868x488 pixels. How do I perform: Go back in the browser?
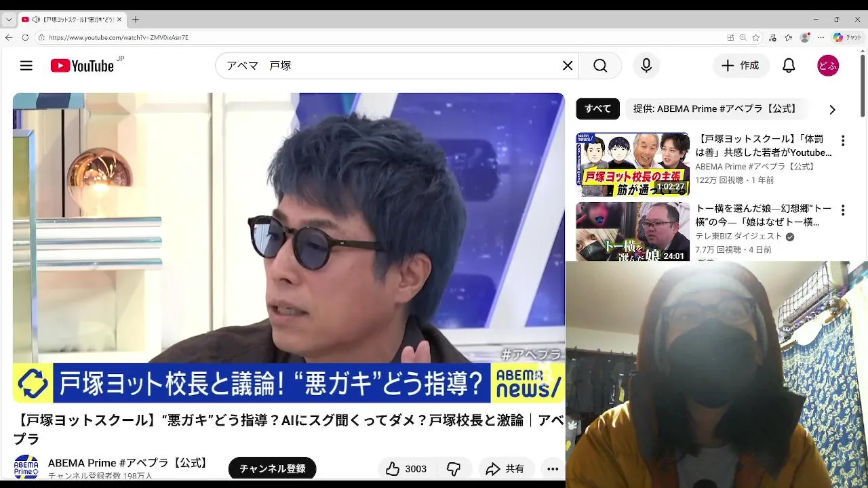[x=8, y=37]
